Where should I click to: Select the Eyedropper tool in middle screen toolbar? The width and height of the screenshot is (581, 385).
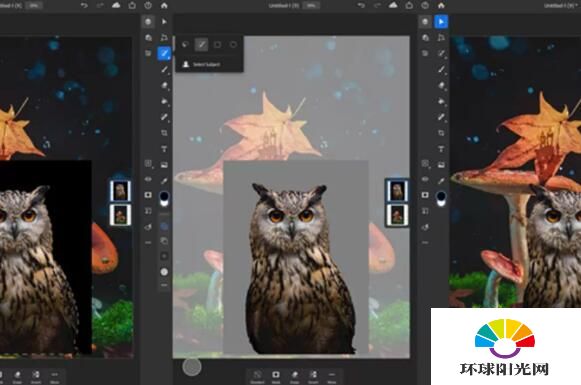pos(164,181)
